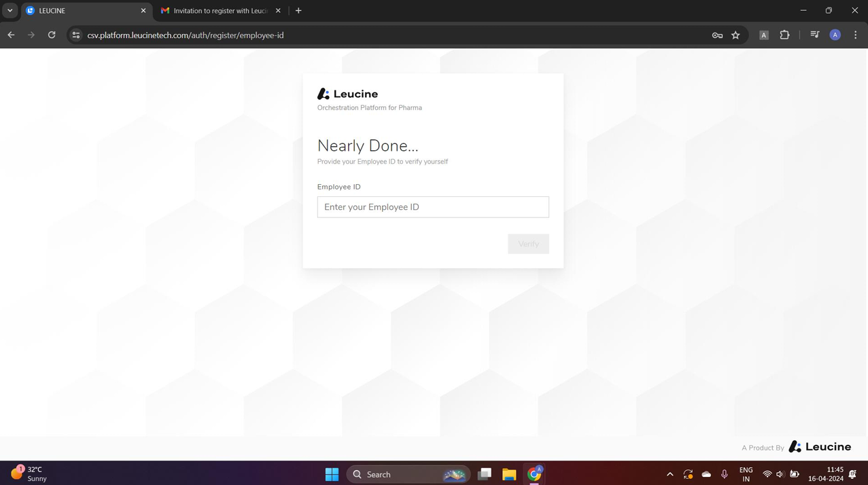Click the battery tray icon
868x485 pixels.
794,474
